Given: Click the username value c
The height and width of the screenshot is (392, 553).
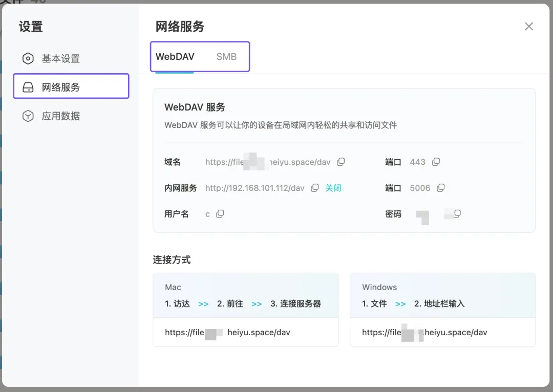Looking at the screenshot, I should [x=207, y=214].
